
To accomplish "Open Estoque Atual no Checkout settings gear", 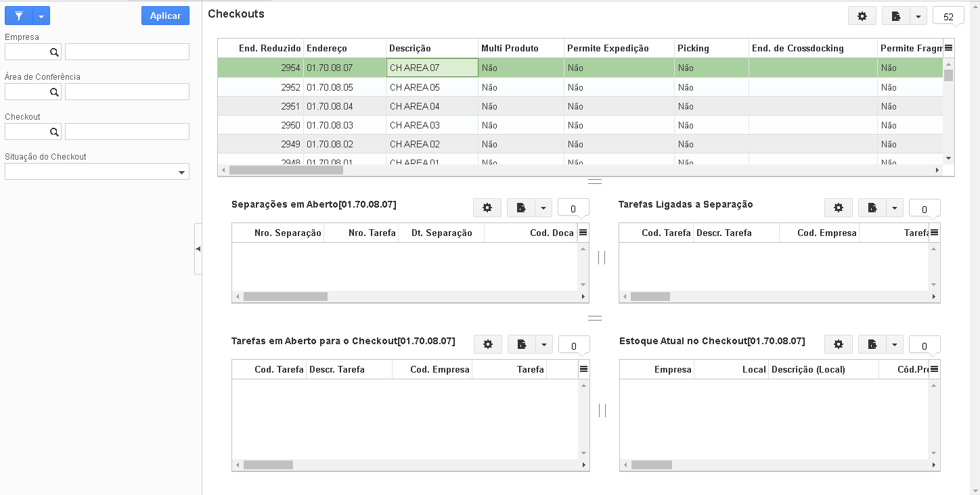I will coord(839,344).
